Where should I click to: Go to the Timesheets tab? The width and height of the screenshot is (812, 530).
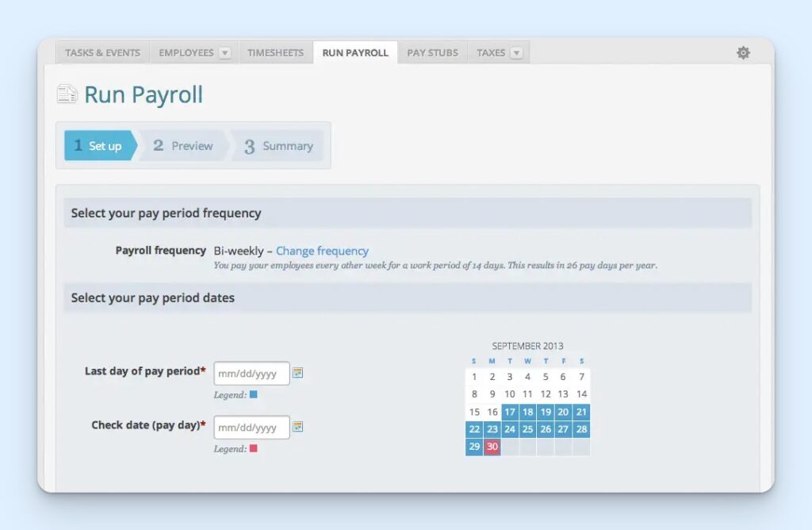(x=275, y=53)
